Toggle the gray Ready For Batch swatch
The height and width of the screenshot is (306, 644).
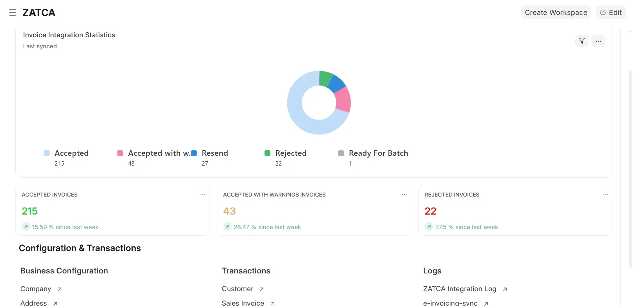(341, 153)
